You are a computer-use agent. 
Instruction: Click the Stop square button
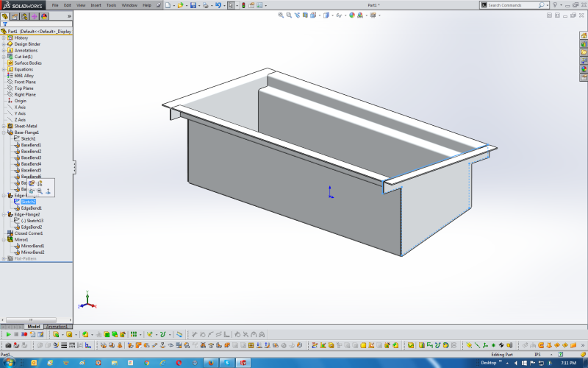(16, 334)
